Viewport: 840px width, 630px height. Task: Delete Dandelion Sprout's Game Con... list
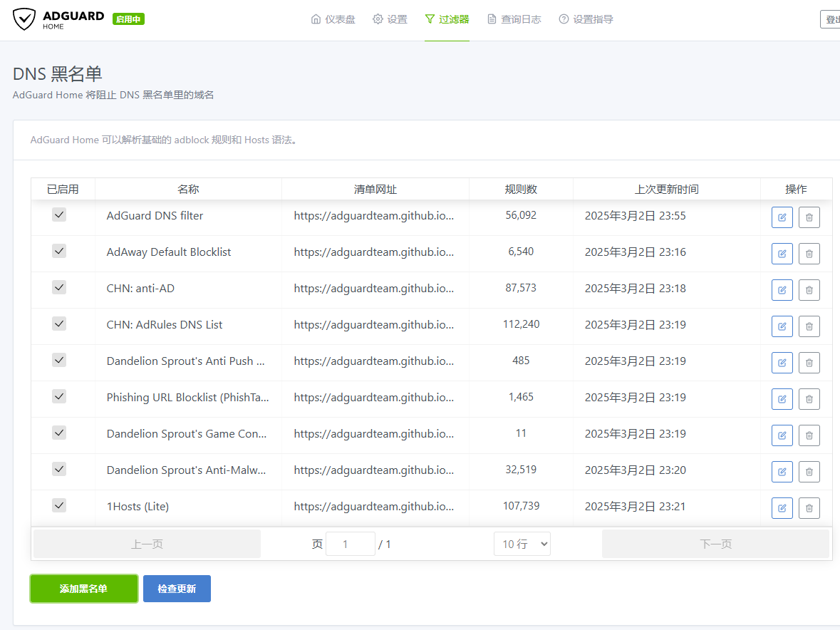coord(809,435)
